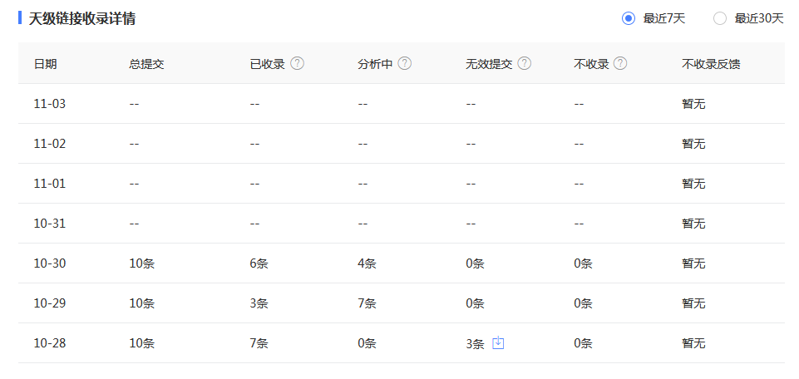Click the 最近30天 label text

759,19
